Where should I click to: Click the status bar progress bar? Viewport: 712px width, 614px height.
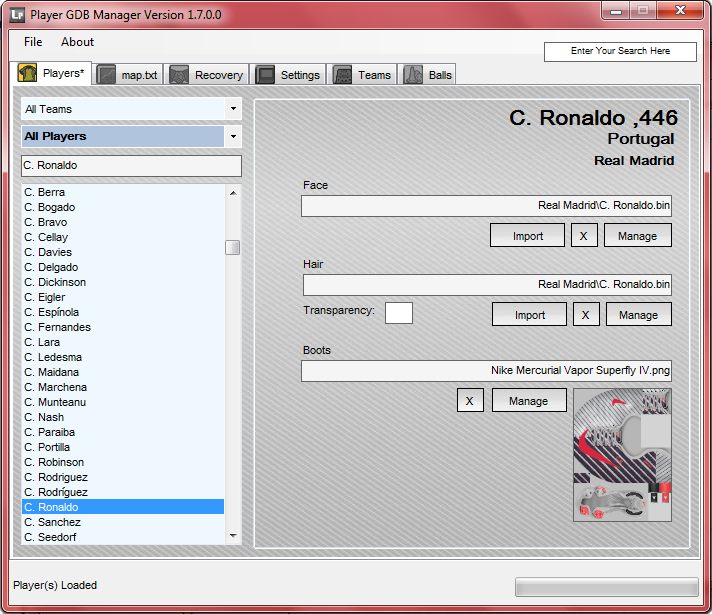coord(607,587)
